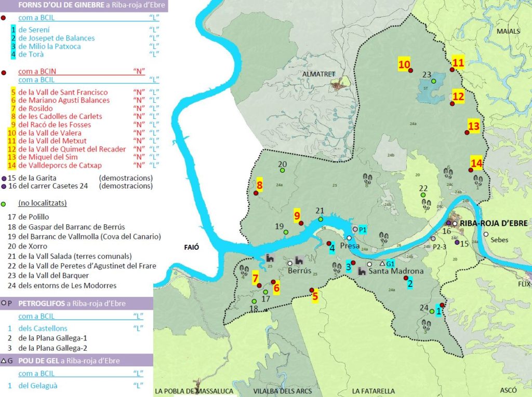This screenshot has height=397, width=532.
Task: Click red marker 8 on the map
Action: (256, 193)
